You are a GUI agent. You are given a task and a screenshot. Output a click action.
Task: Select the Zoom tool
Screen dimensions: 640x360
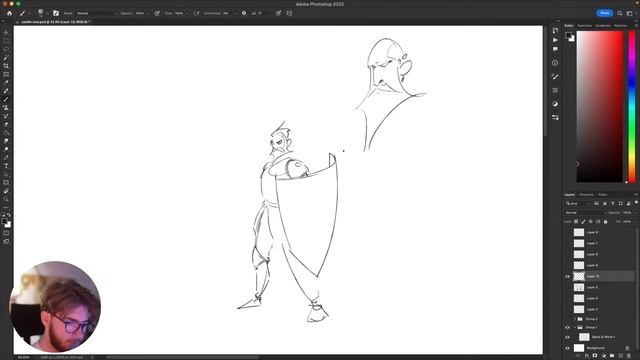6,199
